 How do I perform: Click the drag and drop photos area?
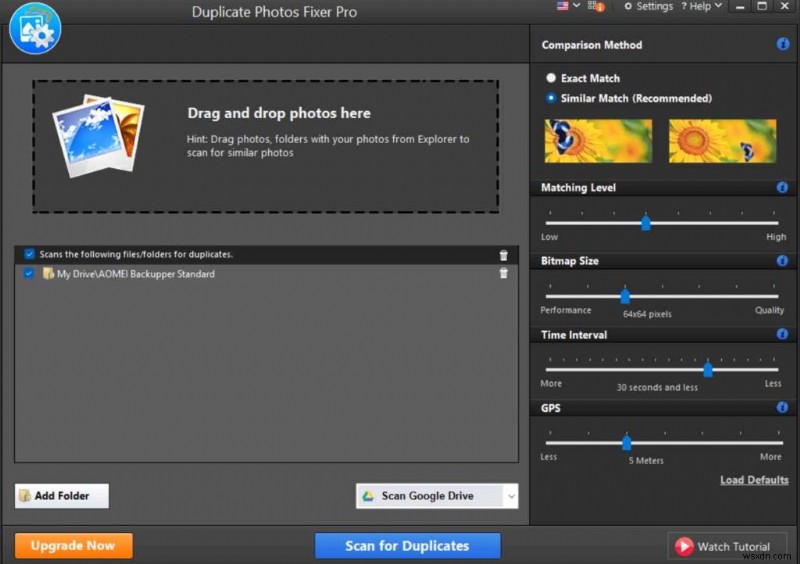pyautogui.click(x=266, y=146)
